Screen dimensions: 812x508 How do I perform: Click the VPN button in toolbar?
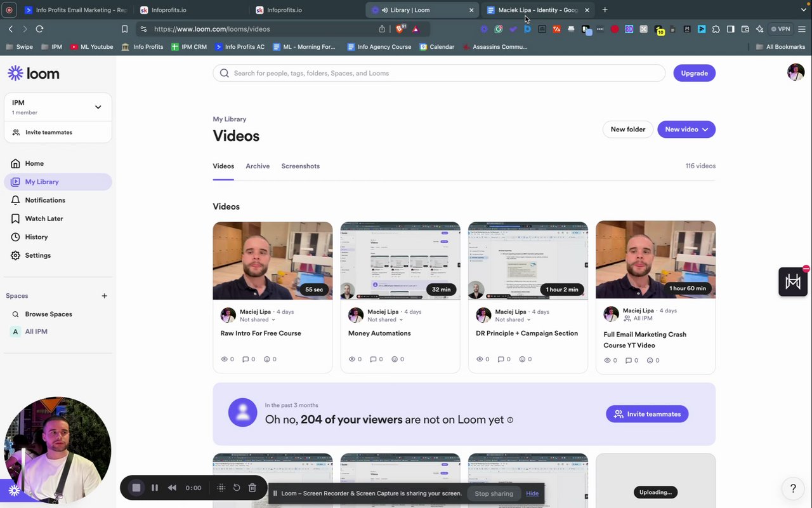click(780, 29)
